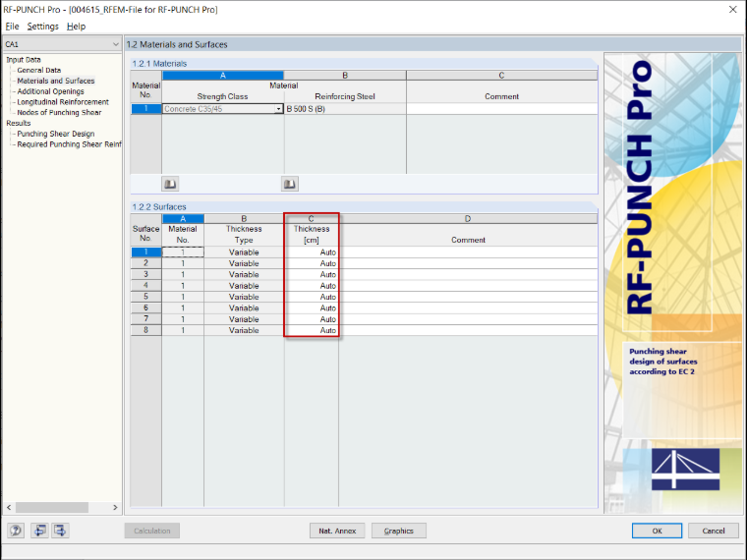Open the concrete material library book icon

click(x=170, y=184)
